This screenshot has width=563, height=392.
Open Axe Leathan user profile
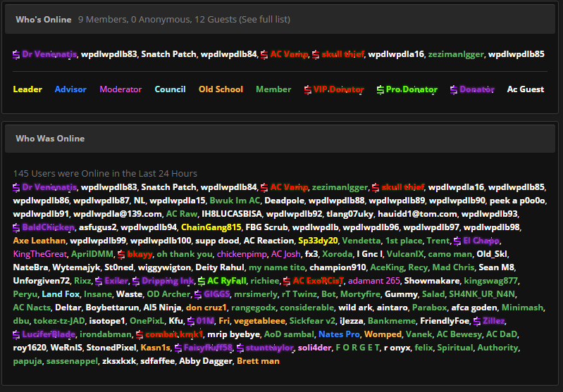coord(39,241)
